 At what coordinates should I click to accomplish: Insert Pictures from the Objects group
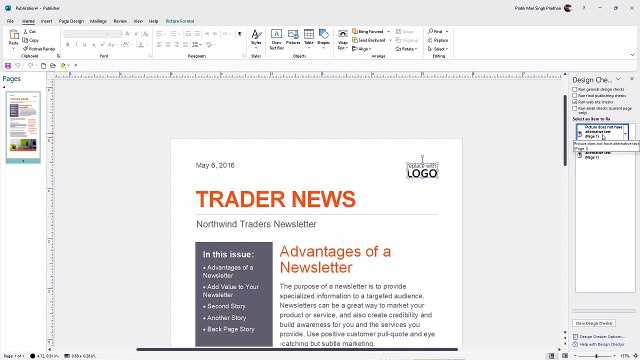(293, 37)
